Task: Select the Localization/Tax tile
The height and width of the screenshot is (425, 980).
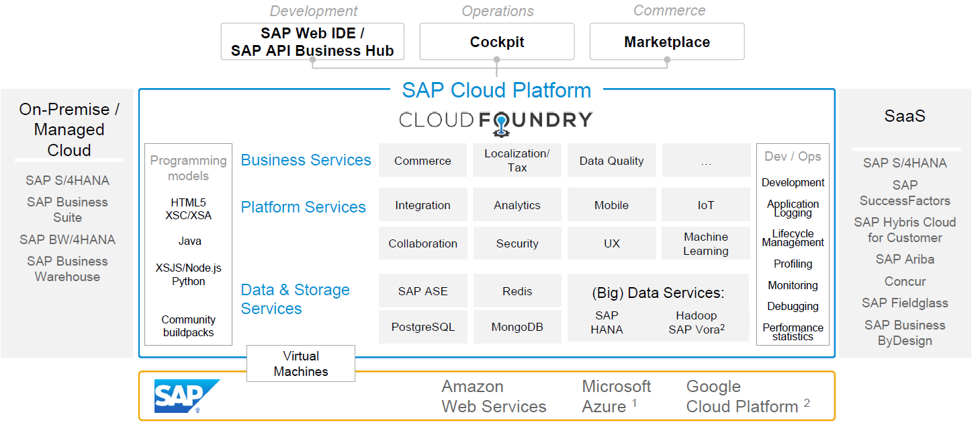Action: point(517,161)
